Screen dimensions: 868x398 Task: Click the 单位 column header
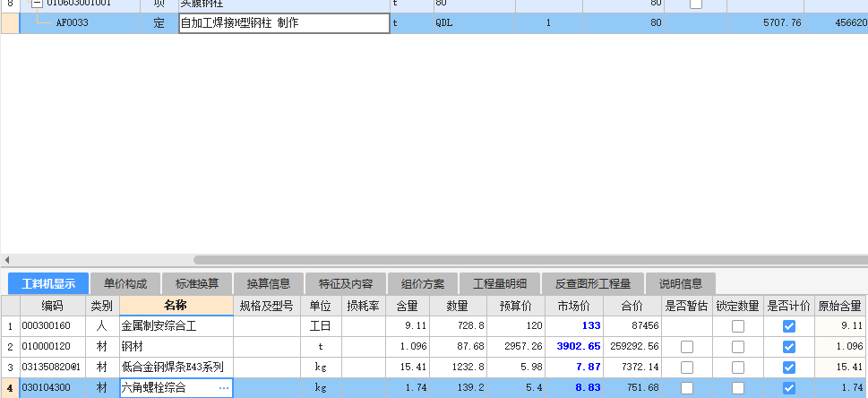[321, 306]
